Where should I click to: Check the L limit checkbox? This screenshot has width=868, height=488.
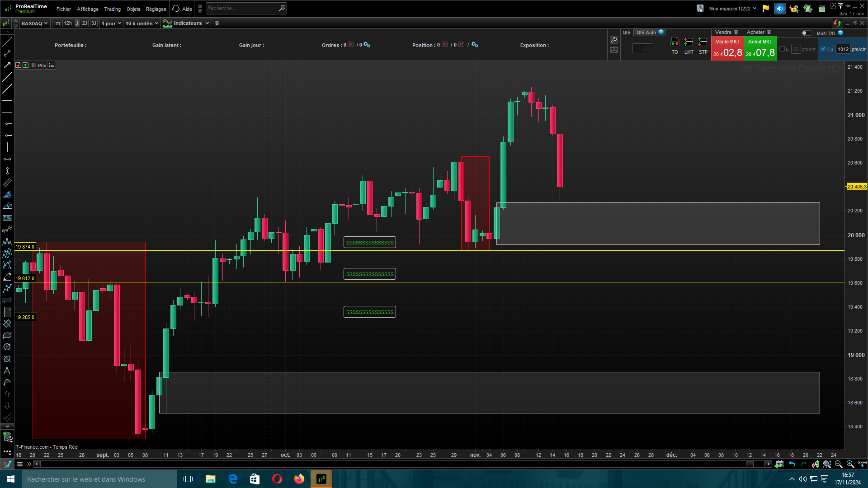tap(782, 49)
